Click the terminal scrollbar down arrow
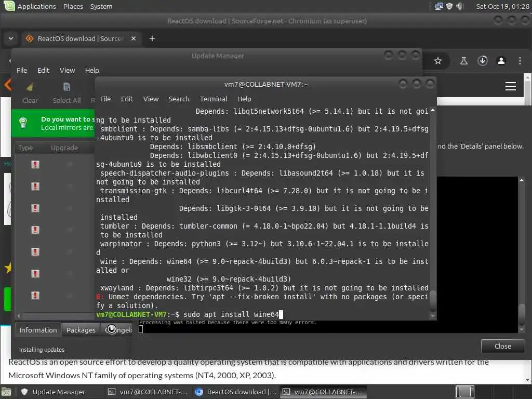 [433, 316]
